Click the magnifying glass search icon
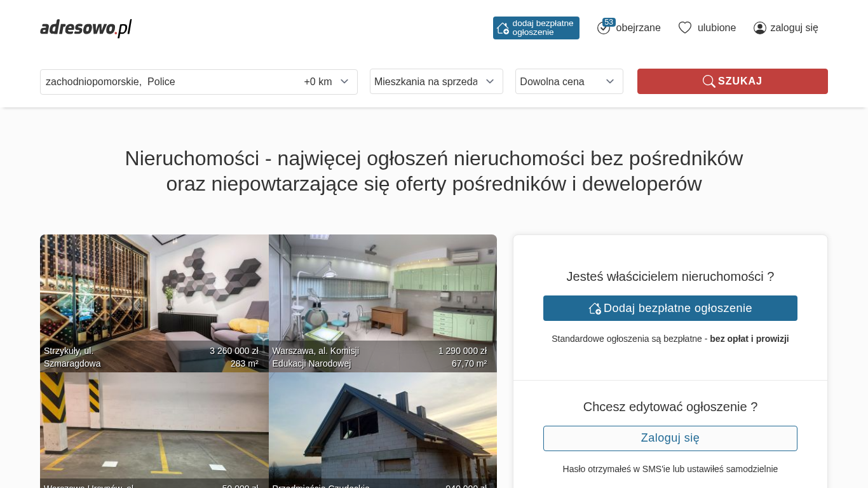Image resolution: width=868 pixels, height=488 pixels. pos(709,81)
